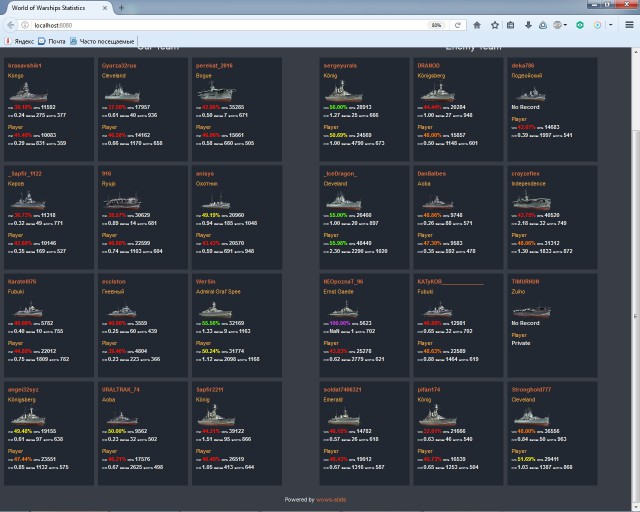Click the purple 100.00% win rate value
The image size is (640, 512).
[x=339, y=323]
